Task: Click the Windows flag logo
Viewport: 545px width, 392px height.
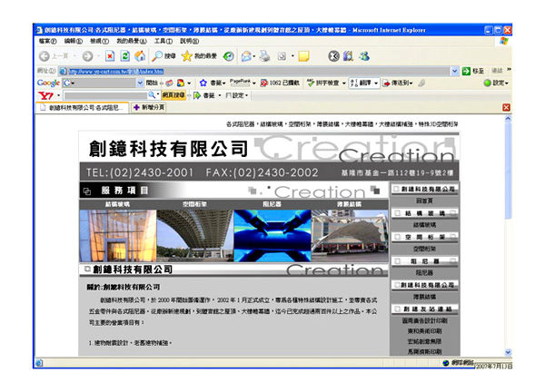Action: 503,42
